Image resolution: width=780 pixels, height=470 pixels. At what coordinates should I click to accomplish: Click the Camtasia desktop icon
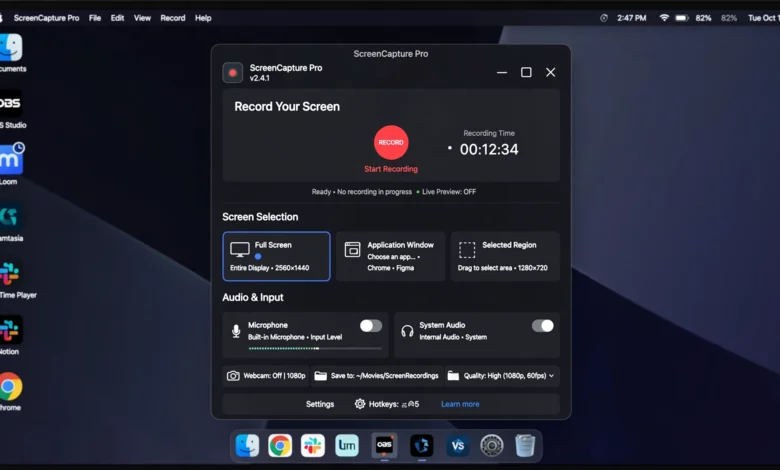pyautogui.click(x=10, y=216)
